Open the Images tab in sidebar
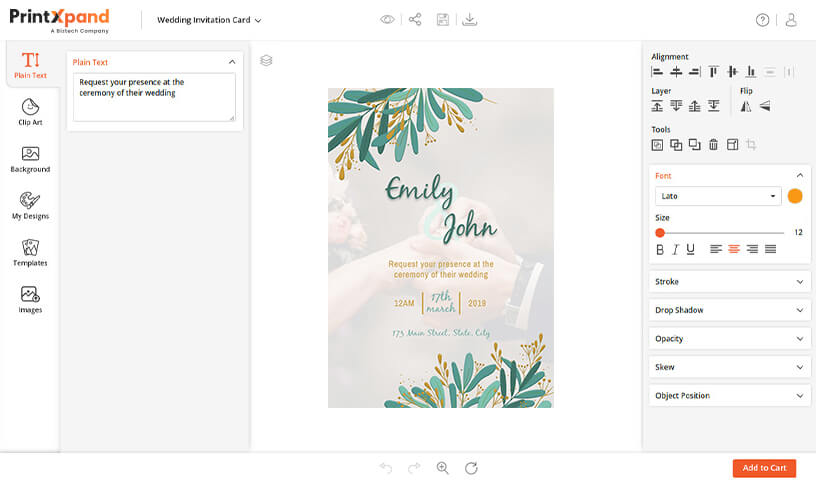This screenshot has height=484, width=816. pyautogui.click(x=30, y=299)
